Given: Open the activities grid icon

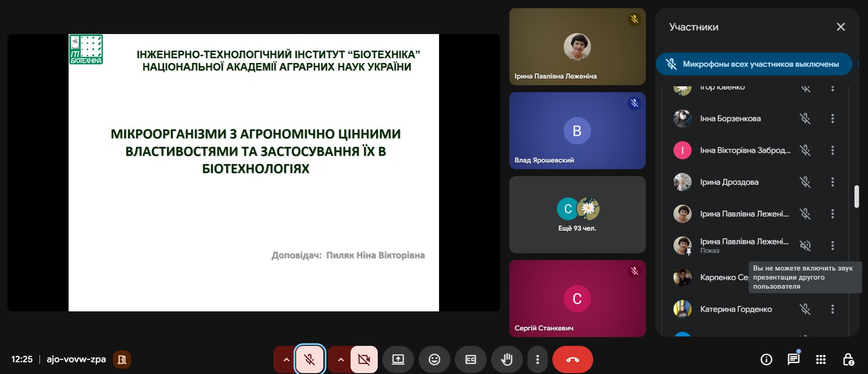Looking at the screenshot, I should coord(820,359).
